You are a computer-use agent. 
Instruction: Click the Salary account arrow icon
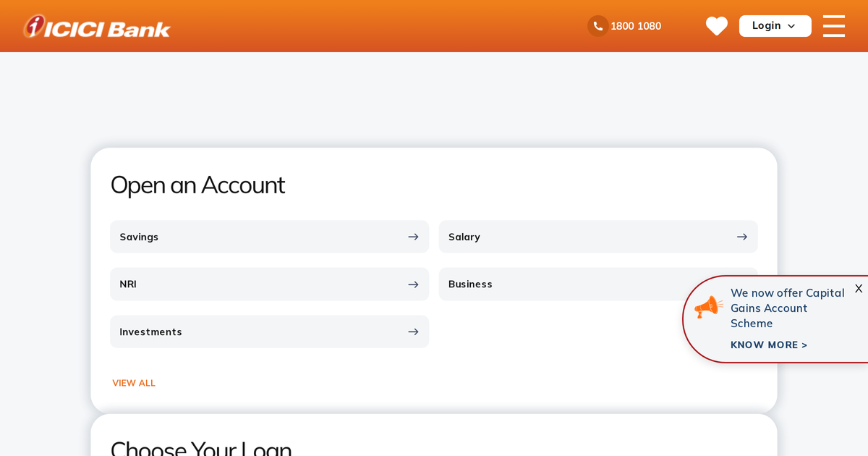coord(742,237)
